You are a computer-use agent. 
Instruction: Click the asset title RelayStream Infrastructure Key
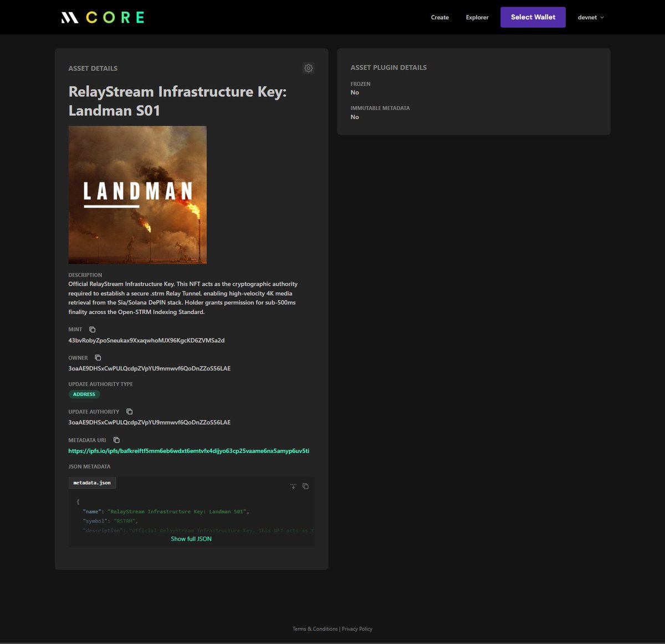(177, 101)
